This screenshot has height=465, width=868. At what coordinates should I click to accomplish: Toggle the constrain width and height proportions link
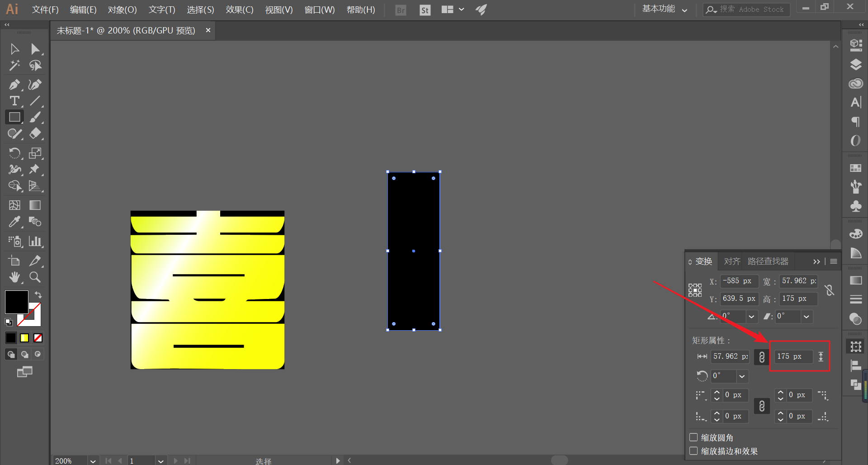(829, 290)
